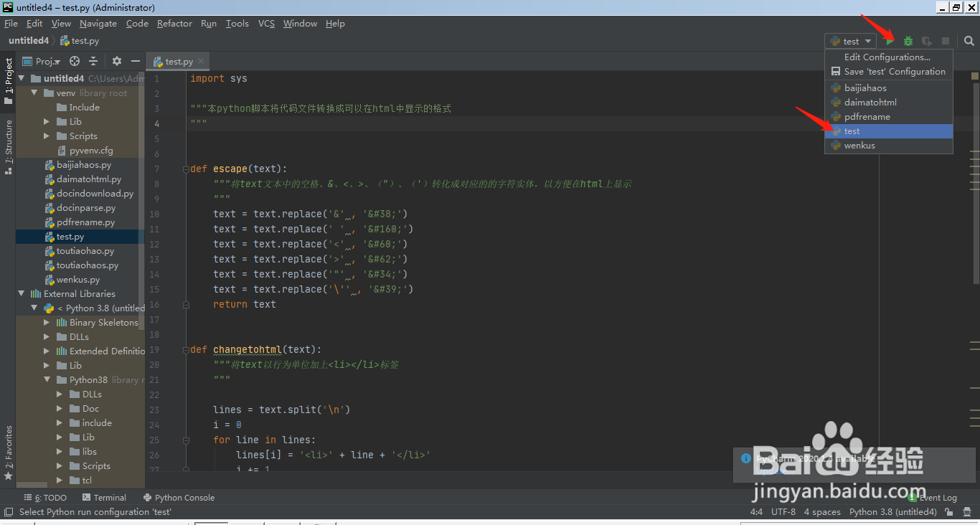Click the Stop process square icon
This screenshot has height=525, width=980.
click(x=946, y=42)
